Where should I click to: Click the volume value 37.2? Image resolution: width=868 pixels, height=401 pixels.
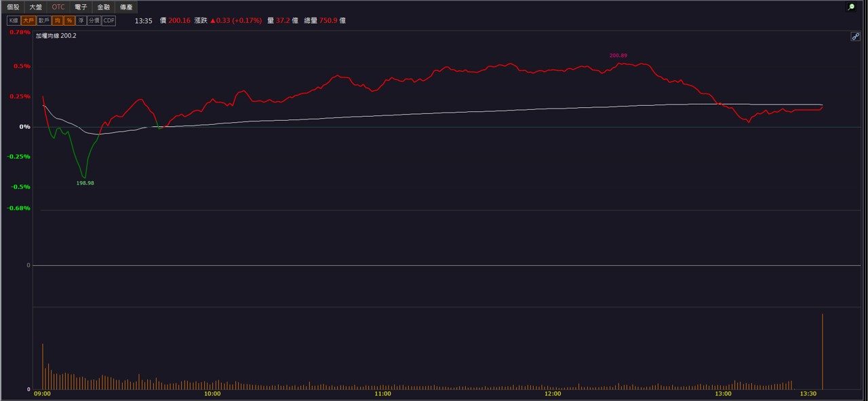tap(283, 21)
